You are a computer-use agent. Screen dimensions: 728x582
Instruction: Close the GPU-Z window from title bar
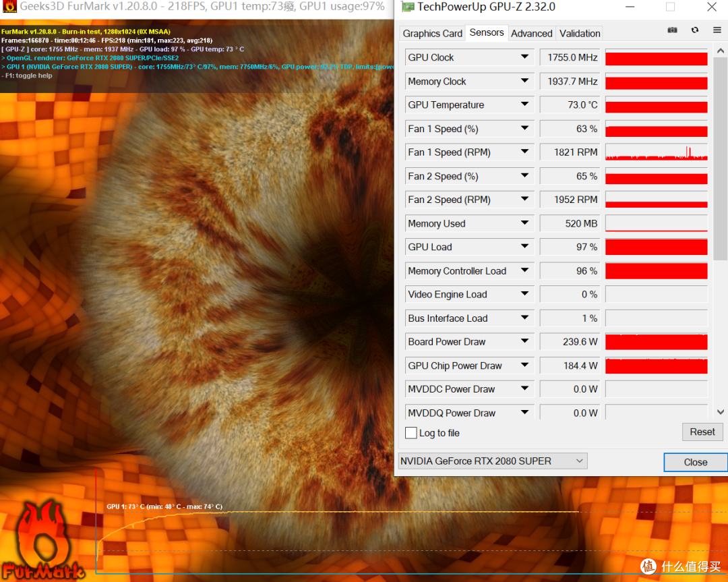tap(711, 7)
